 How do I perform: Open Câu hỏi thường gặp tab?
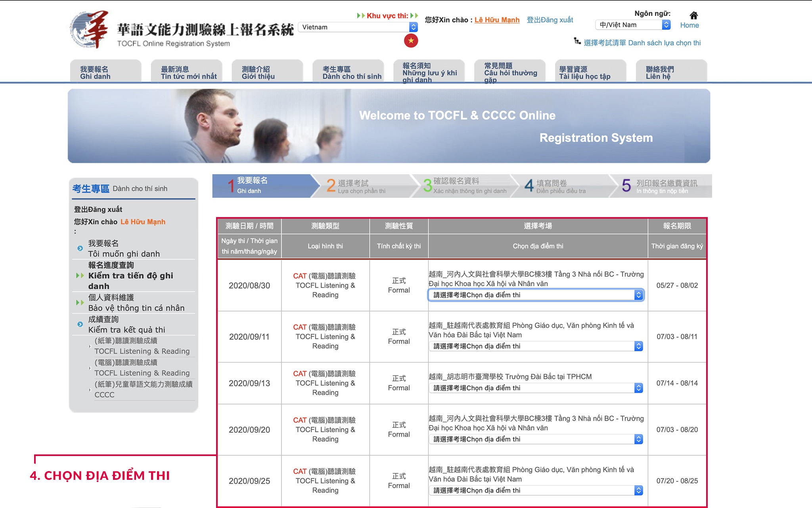(510, 71)
